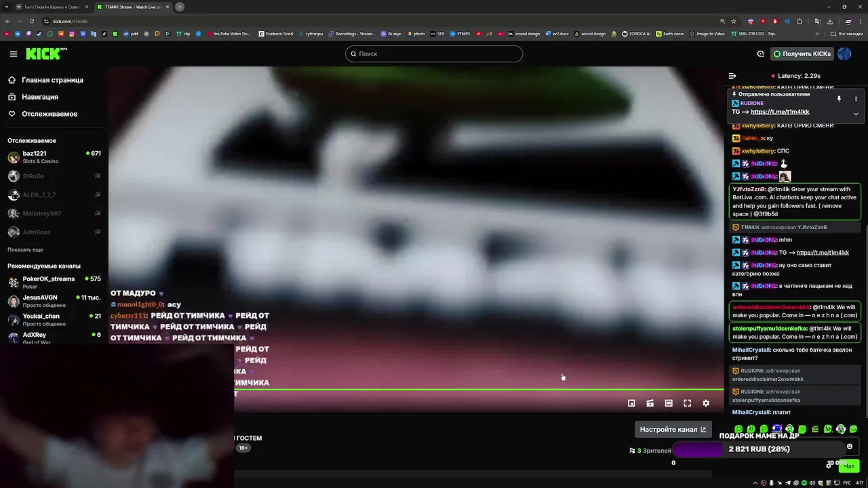The width and height of the screenshot is (868, 488).
Task: Enter fullscreen on video player
Action: [687, 403]
